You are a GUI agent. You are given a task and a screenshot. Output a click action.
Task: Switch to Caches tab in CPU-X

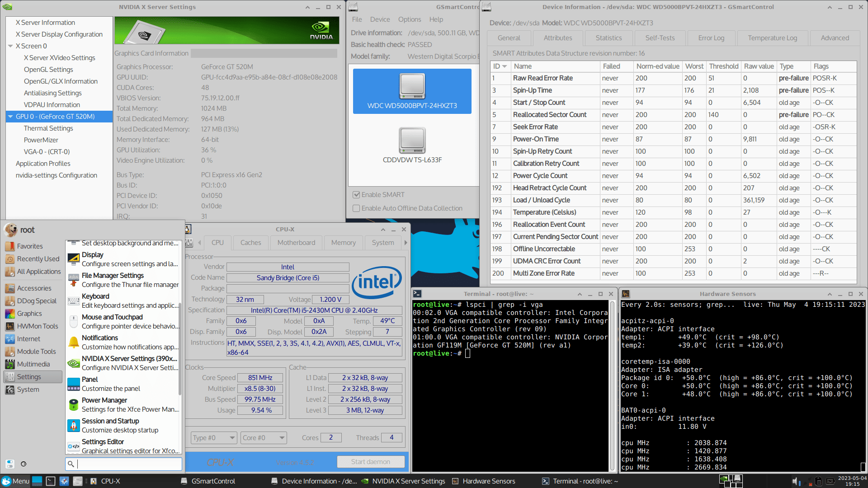[x=250, y=243]
